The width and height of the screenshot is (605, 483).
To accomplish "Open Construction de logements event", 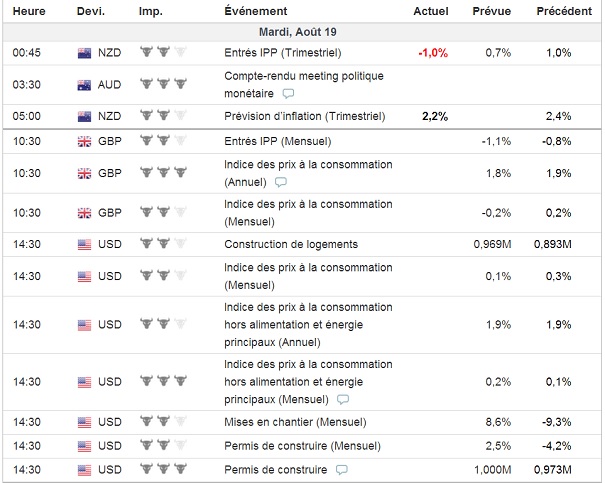I will click(x=291, y=244).
